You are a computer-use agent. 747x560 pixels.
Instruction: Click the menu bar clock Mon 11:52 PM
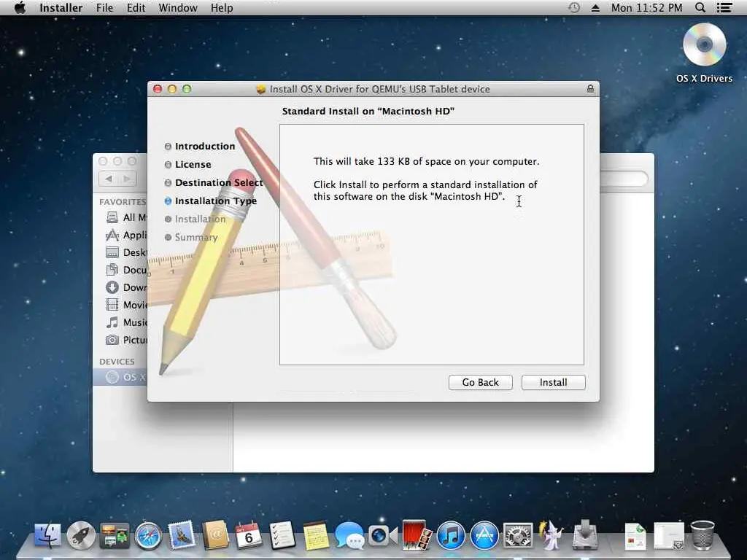(646, 7)
